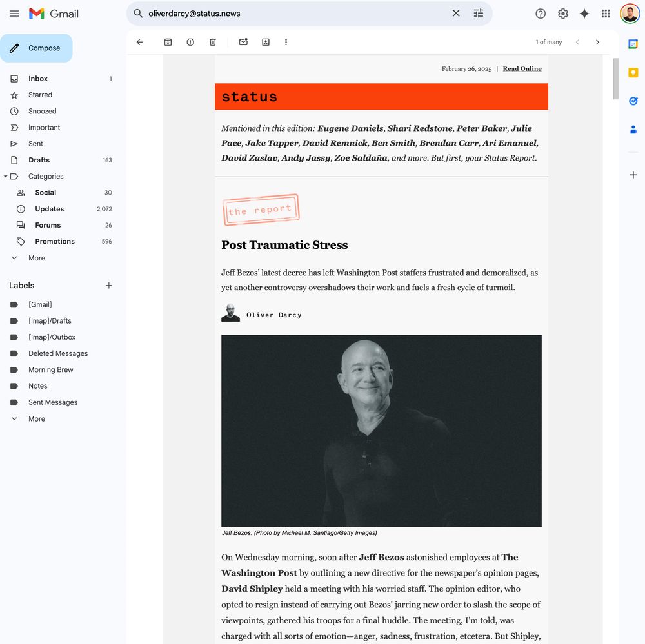Click the Read Online link
Screen dimensions: 645x644
tap(522, 69)
